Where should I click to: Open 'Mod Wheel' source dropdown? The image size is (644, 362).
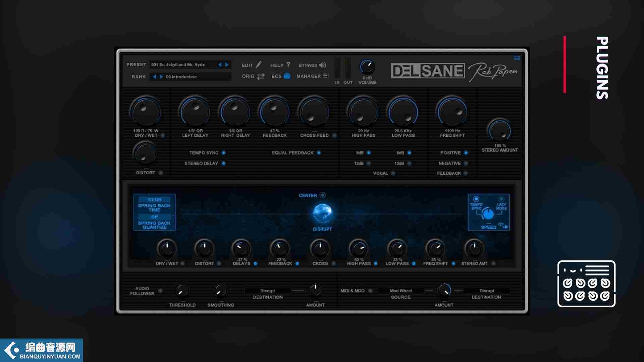[x=400, y=291]
